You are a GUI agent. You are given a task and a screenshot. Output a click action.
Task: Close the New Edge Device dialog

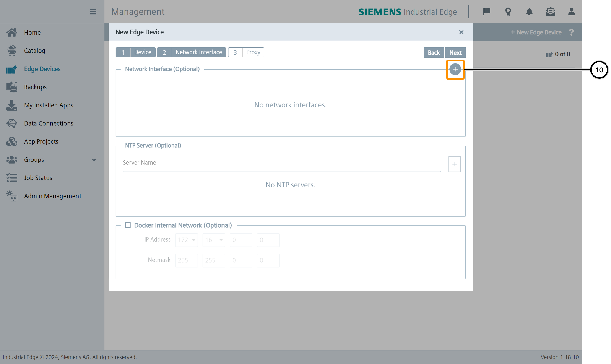(461, 32)
